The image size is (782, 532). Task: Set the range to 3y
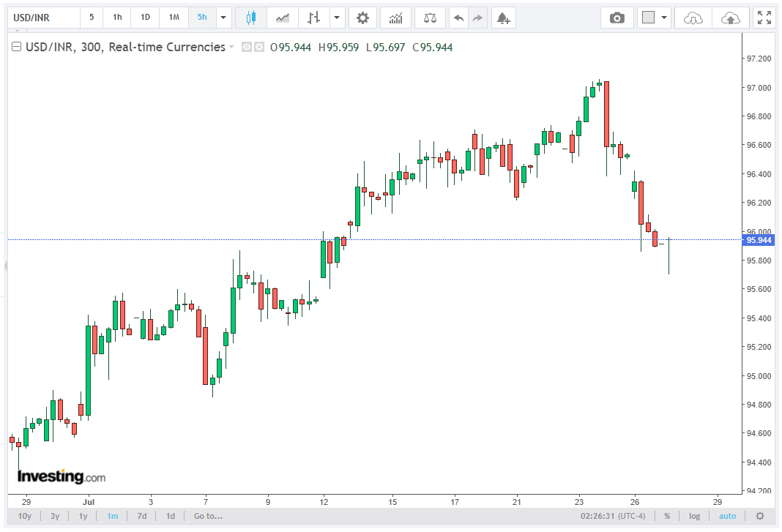(55, 516)
